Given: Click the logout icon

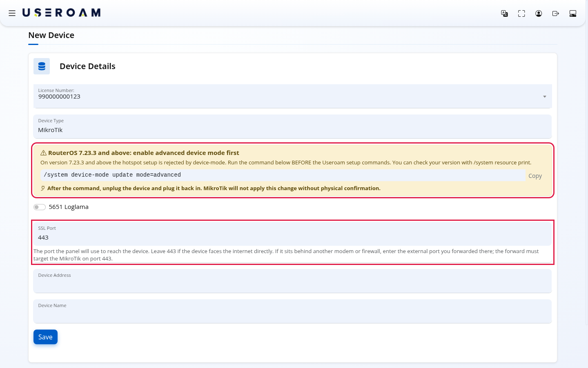Looking at the screenshot, I should tap(556, 13).
